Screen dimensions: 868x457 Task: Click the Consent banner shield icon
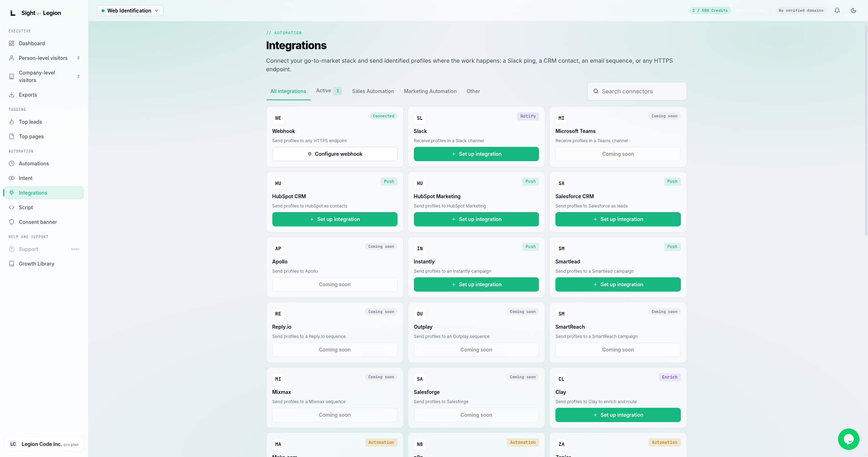pos(12,222)
